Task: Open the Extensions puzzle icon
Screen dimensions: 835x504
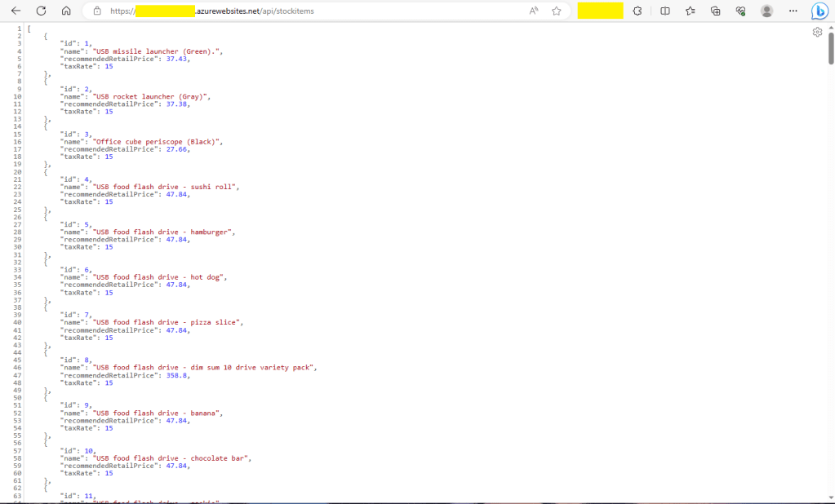Action: 637,11
